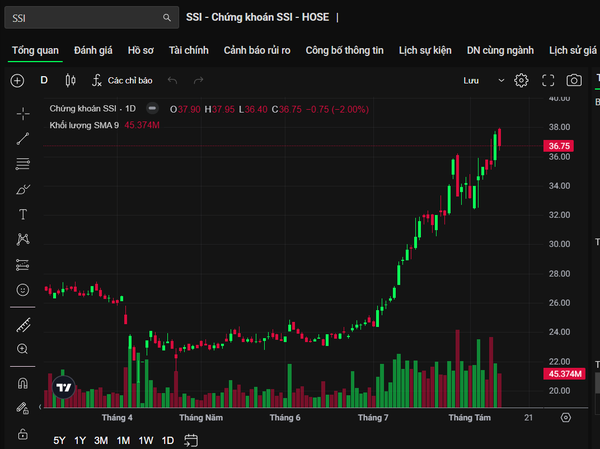
Task: Click the TradingView logo badge
Action: pos(64,387)
